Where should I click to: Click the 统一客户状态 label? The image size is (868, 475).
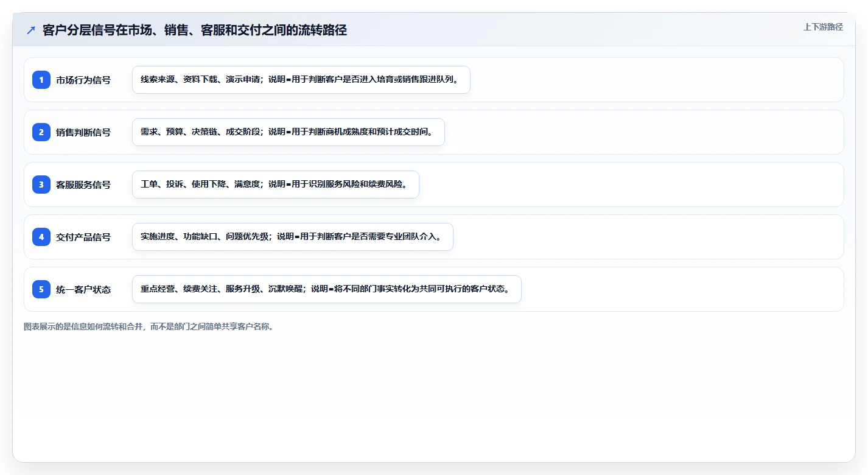coord(83,289)
